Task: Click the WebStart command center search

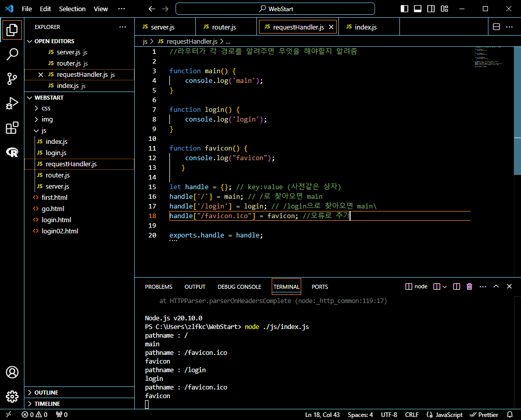Action: pyautogui.click(x=275, y=9)
